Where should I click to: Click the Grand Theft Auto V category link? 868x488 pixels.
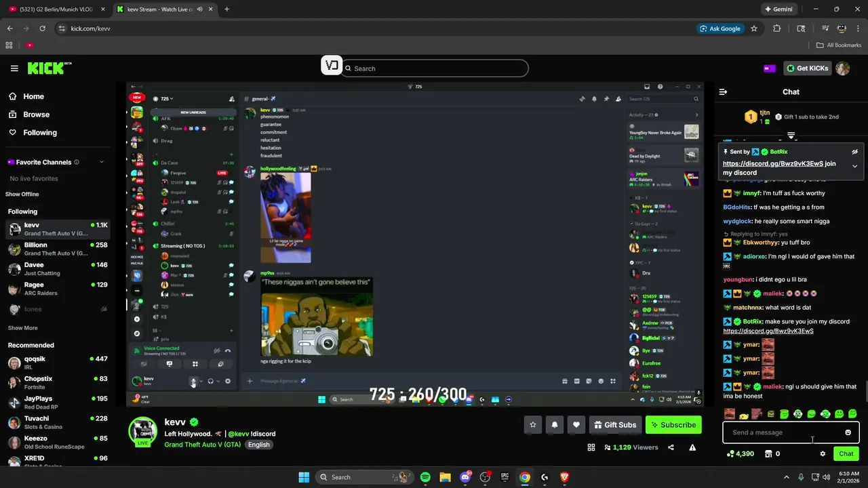(202, 445)
